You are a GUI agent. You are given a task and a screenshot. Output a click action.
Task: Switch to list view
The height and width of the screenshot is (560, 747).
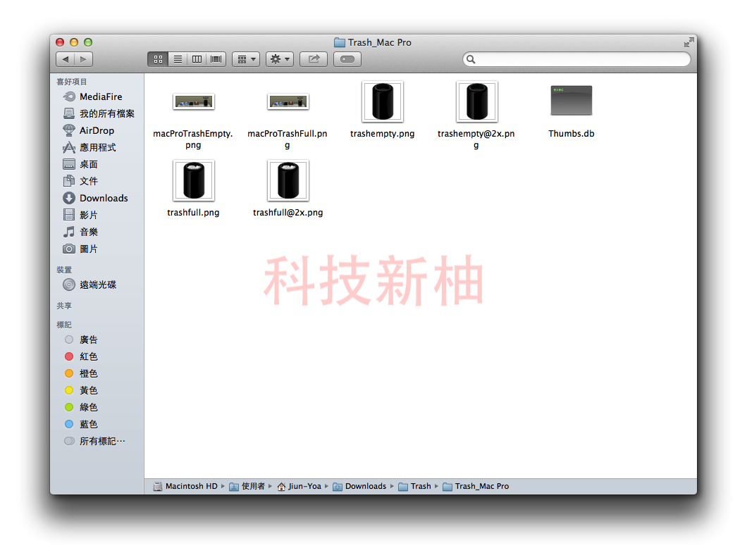178,59
